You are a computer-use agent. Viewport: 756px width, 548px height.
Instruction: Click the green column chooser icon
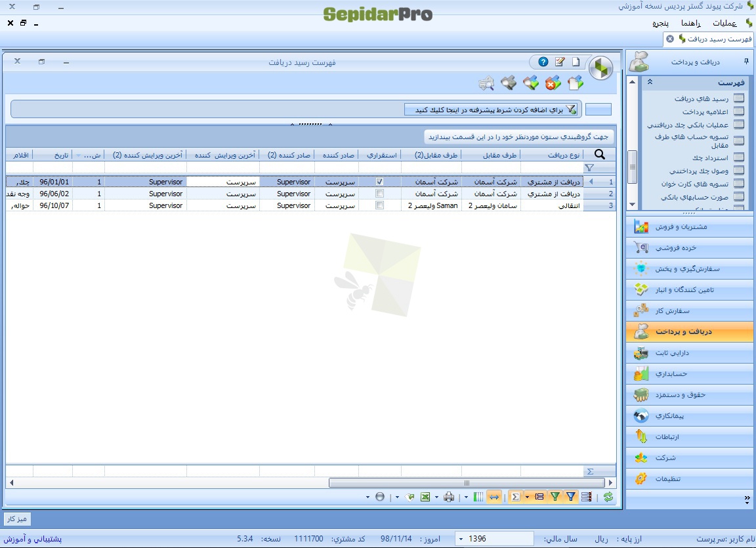point(478,497)
